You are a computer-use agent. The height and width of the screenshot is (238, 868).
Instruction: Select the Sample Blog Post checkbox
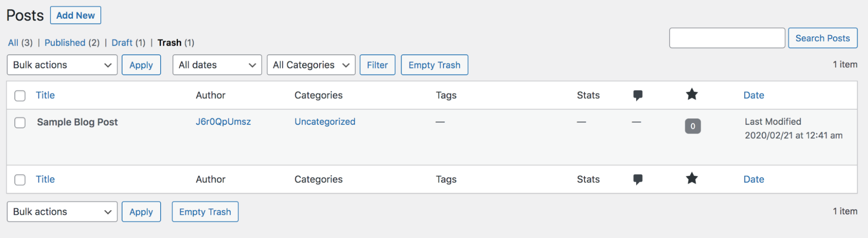coord(20,123)
